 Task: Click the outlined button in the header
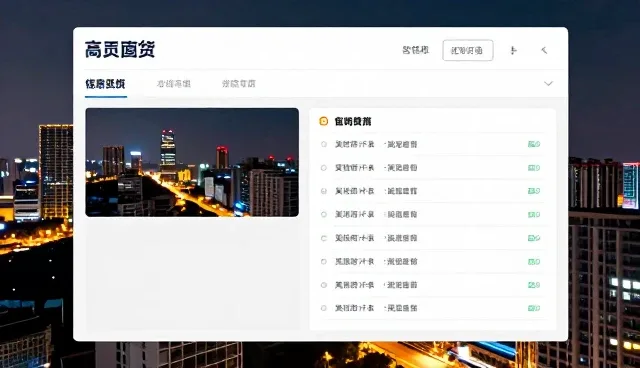point(468,50)
